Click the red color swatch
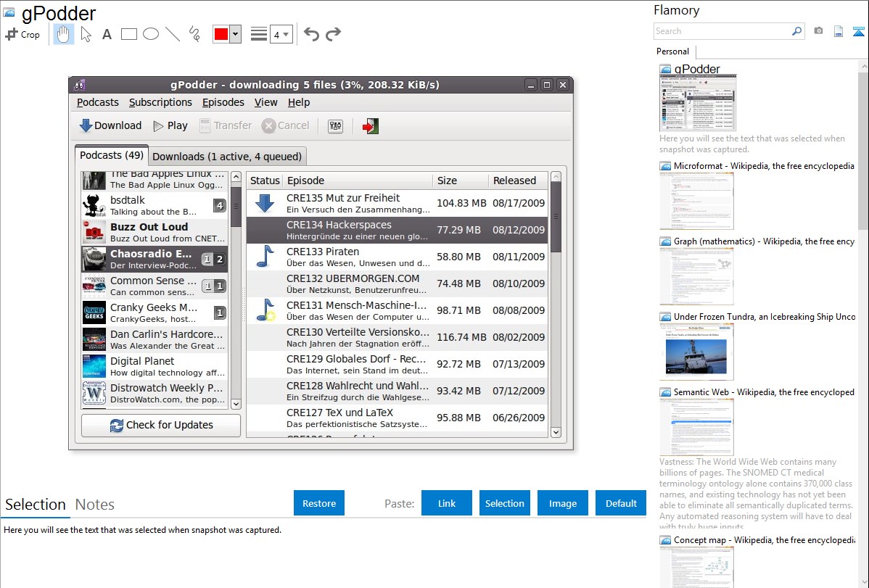 [x=221, y=34]
